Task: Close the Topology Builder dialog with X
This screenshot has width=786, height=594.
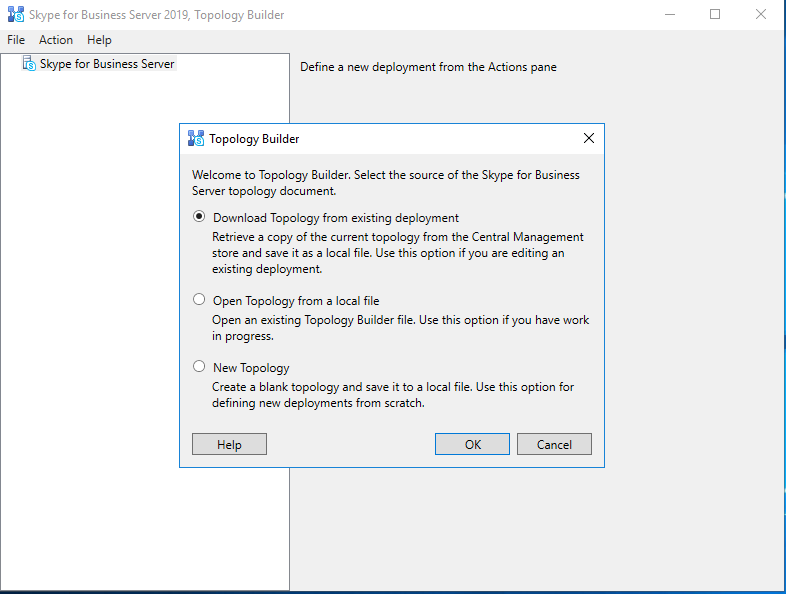Action: [589, 139]
